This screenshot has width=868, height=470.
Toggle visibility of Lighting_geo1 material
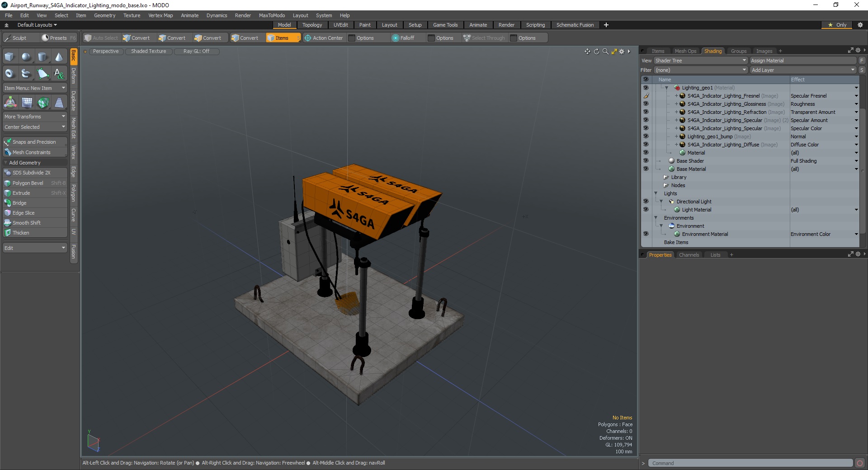646,88
